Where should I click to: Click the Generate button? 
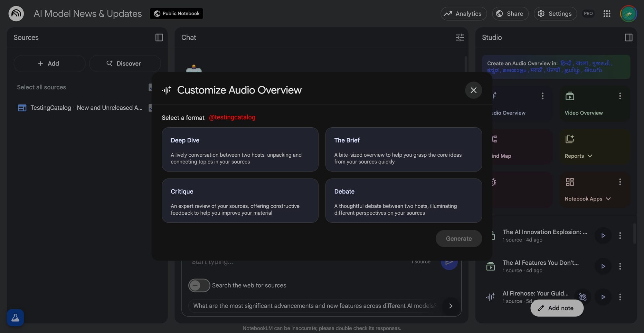click(459, 239)
